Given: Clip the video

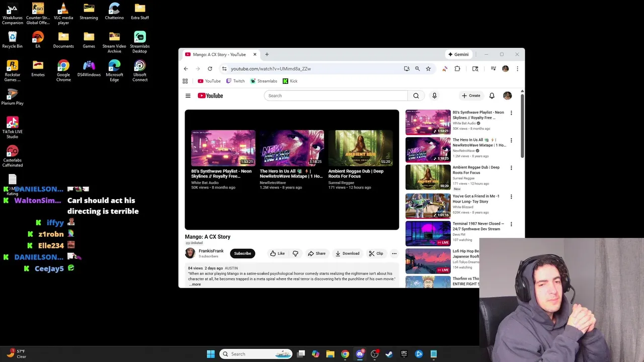Looking at the screenshot, I should (x=376, y=253).
